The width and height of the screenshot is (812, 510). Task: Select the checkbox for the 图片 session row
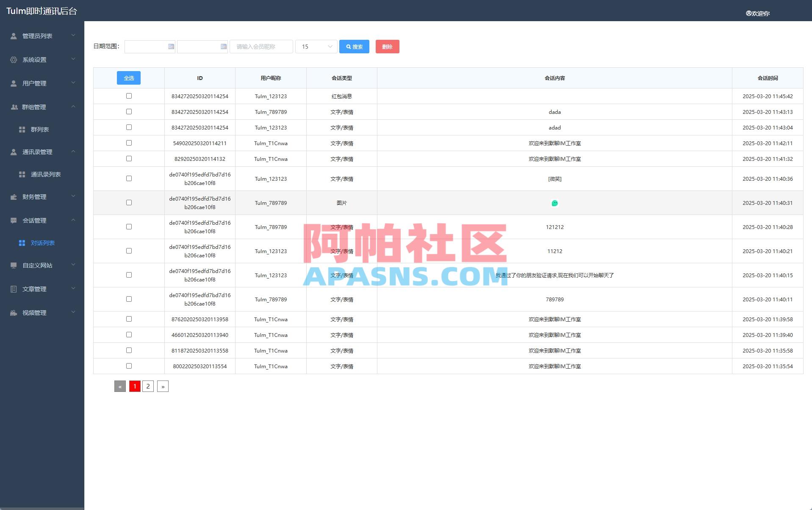[x=129, y=202]
